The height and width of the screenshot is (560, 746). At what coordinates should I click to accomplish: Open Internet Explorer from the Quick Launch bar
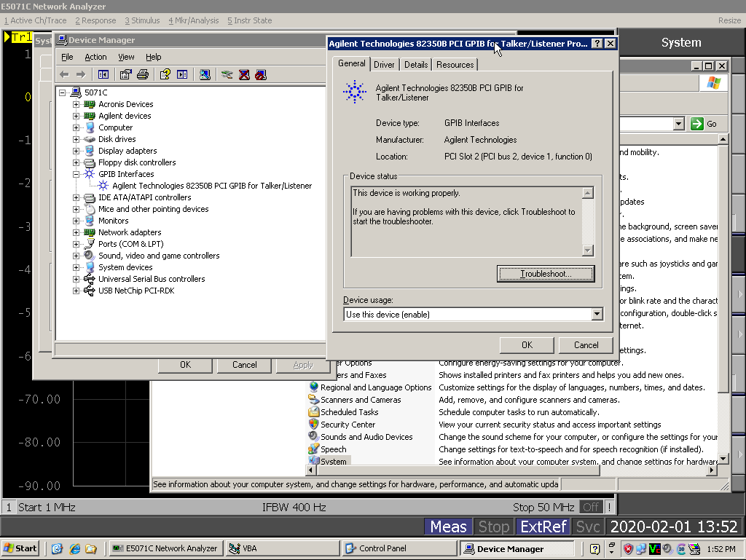coord(74,549)
